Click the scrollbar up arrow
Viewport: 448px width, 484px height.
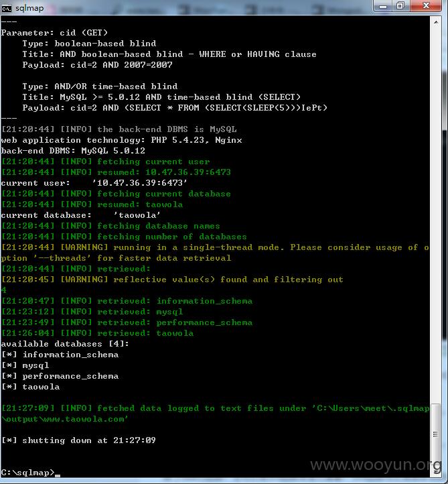click(x=436, y=22)
